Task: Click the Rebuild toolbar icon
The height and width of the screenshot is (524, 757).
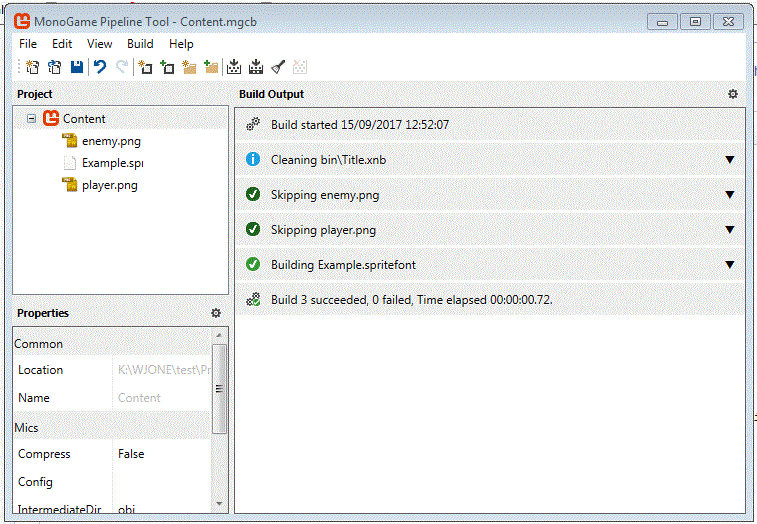Action: pos(256,67)
